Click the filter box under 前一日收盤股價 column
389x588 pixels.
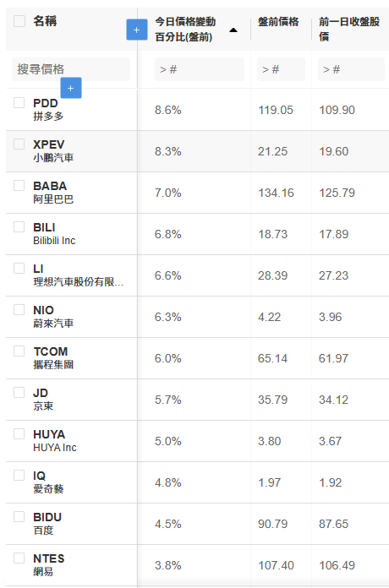pyautogui.click(x=351, y=69)
